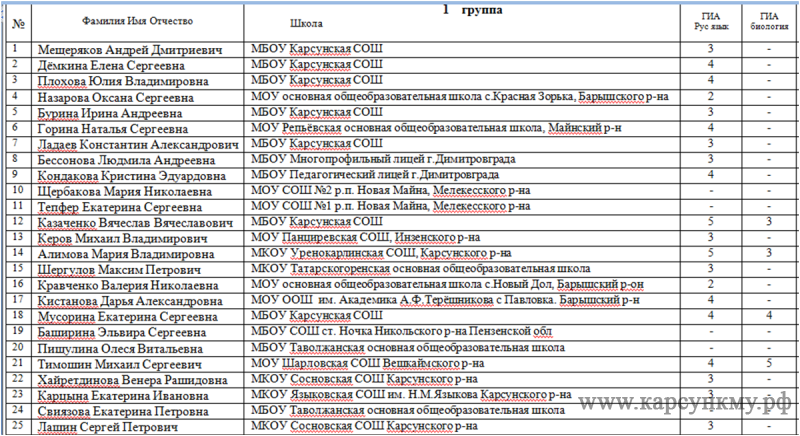Select Назарова Оксана Сергеевна name cell
Screen dimensions: 800x436
click(x=116, y=97)
